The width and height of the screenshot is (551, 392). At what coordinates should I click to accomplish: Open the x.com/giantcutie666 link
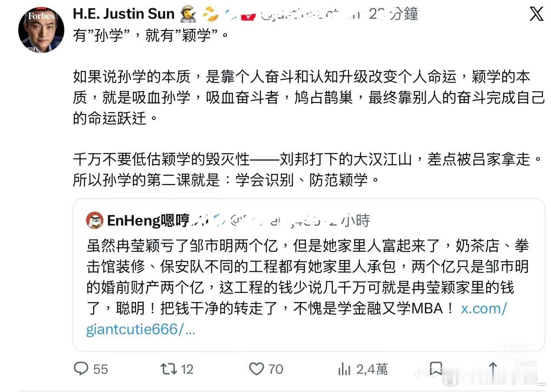(297, 319)
